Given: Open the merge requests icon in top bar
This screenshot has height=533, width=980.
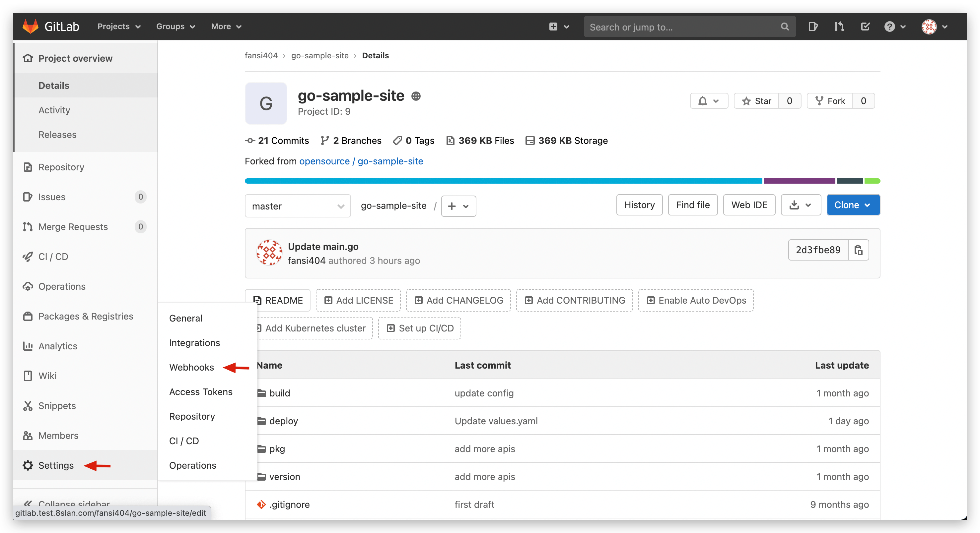Looking at the screenshot, I should [x=839, y=26].
